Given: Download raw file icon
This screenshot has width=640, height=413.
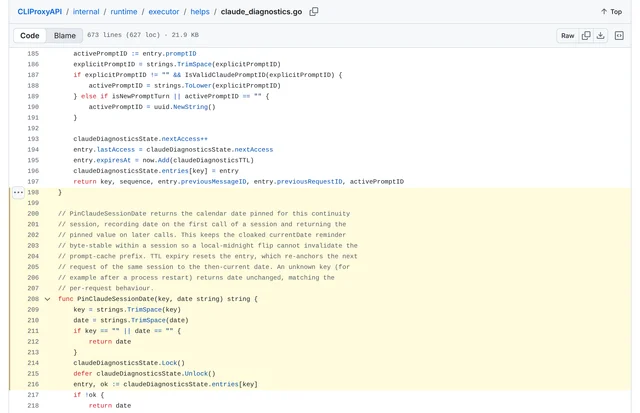Looking at the screenshot, I should tap(600, 36).
